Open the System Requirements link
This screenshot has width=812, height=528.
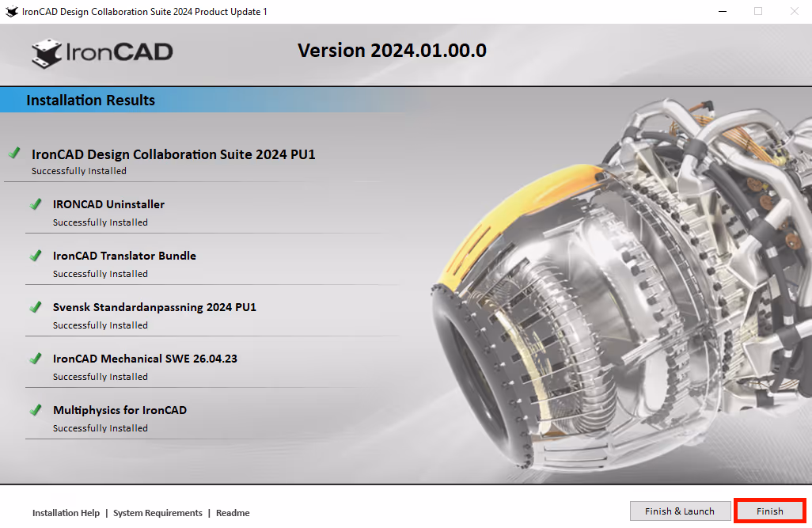coord(157,513)
